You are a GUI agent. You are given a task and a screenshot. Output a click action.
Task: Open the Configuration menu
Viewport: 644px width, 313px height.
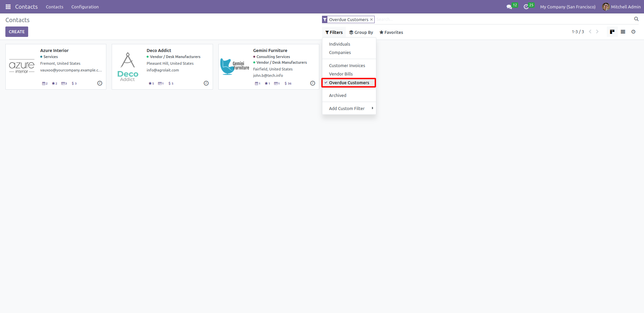click(x=85, y=7)
